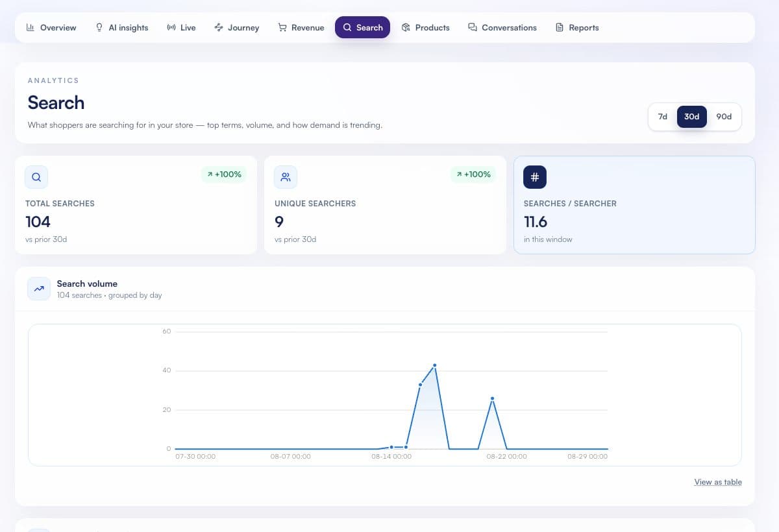The width and height of the screenshot is (779, 532).
Task: Click the Conversations chat bubble icon
Action: (x=473, y=27)
